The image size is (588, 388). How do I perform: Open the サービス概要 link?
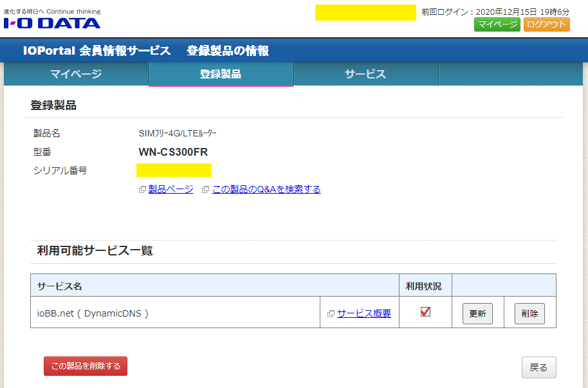tap(364, 313)
